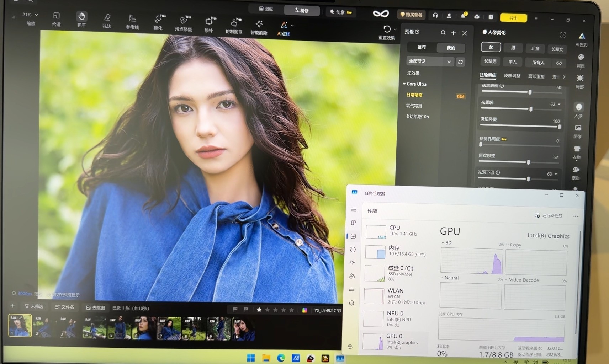Click the yellow 导出 export button
The height and width of the screenshot is (364, 609).
[513, 18]
